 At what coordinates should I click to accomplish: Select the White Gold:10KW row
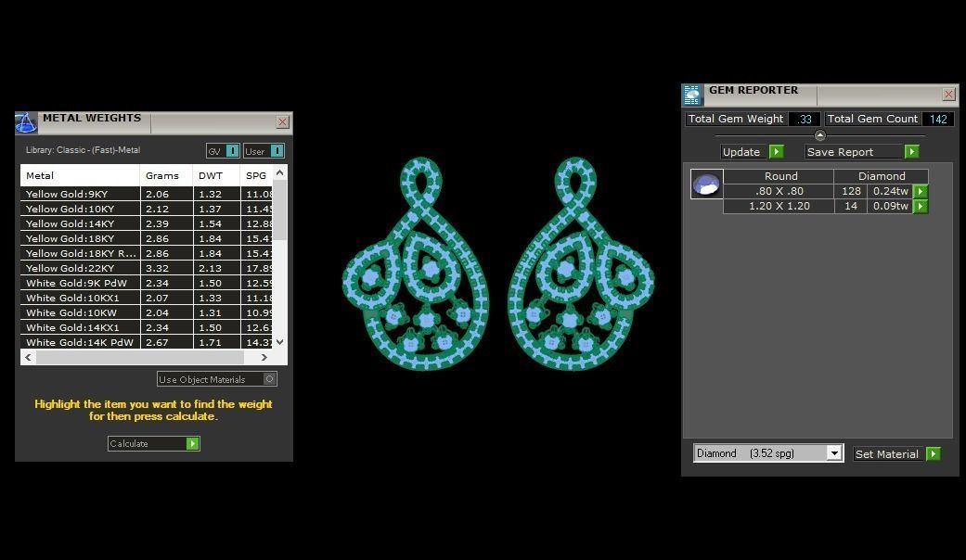[146, 312]
